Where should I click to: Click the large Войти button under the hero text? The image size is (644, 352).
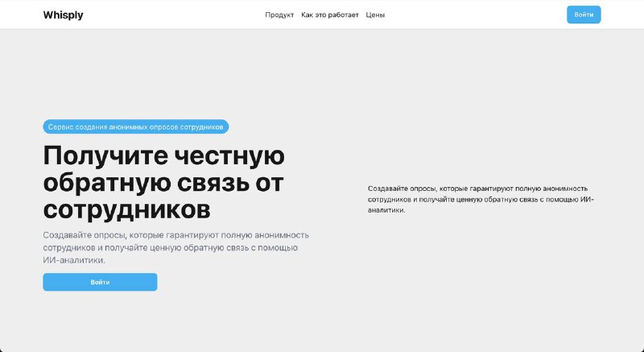pyautogui.click(x=100, y=282)
